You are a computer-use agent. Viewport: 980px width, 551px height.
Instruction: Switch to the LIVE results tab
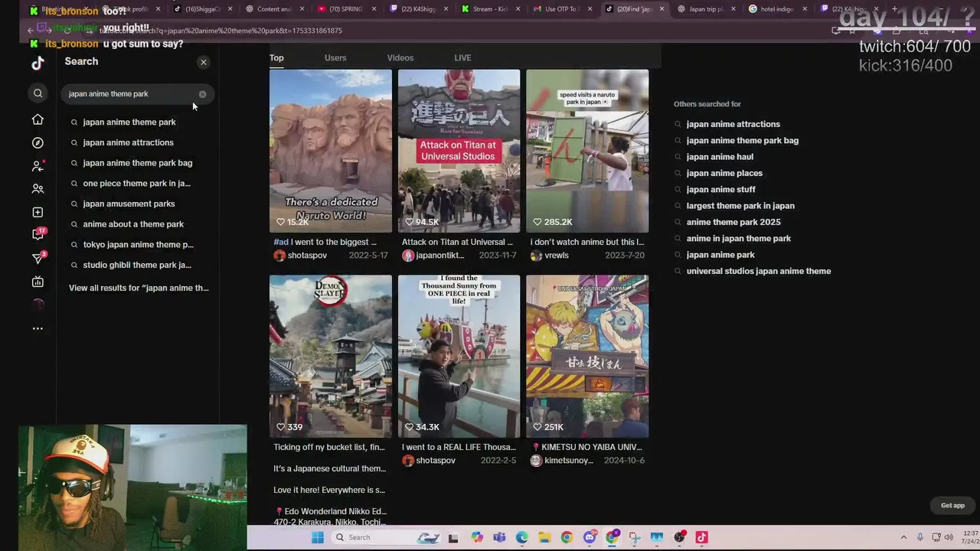point(462,58)
